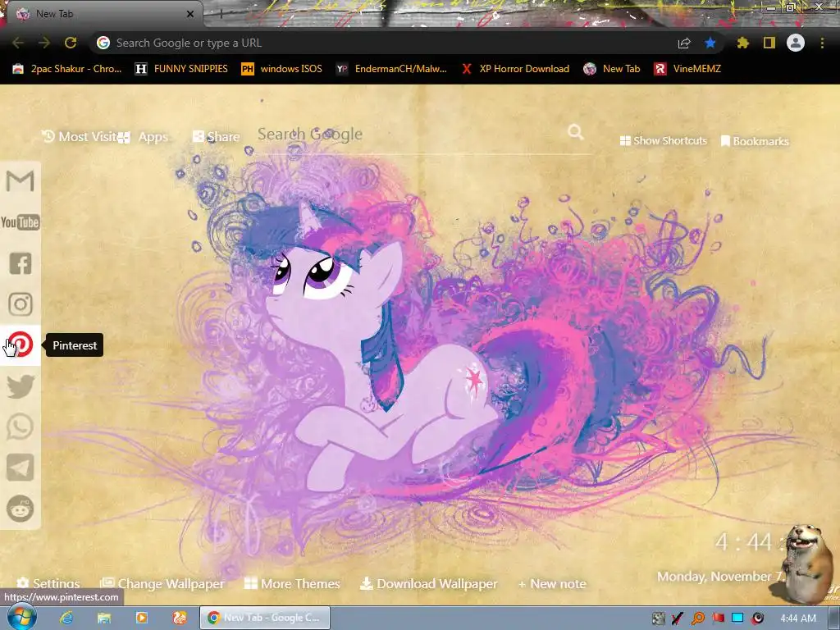840x630 pixels.
Task: Open WhatsApp sidebar shortcut
Action: pos(21,427)
